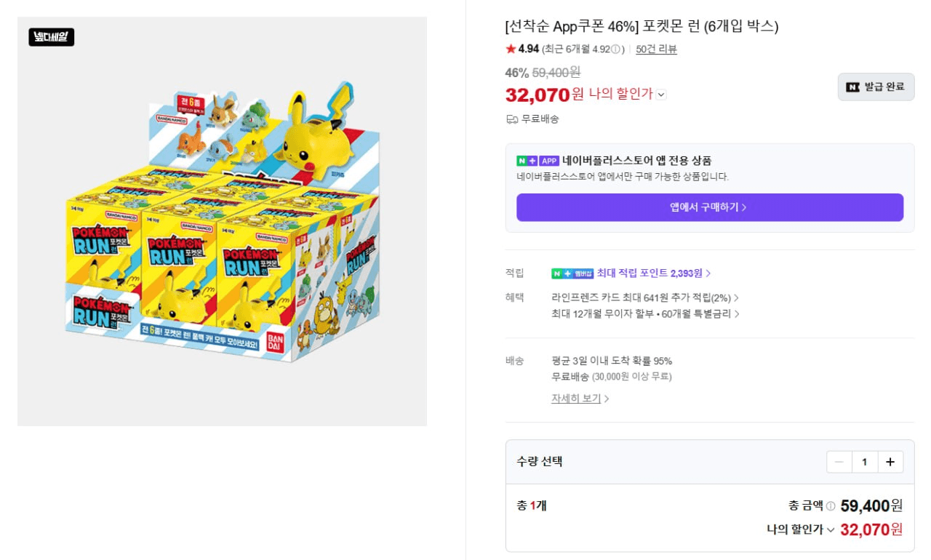Image resolution: width=931 pixels, height=560 pixels.
Task: Click the Pokemon Run product image
Action: [x=222, y=221]
